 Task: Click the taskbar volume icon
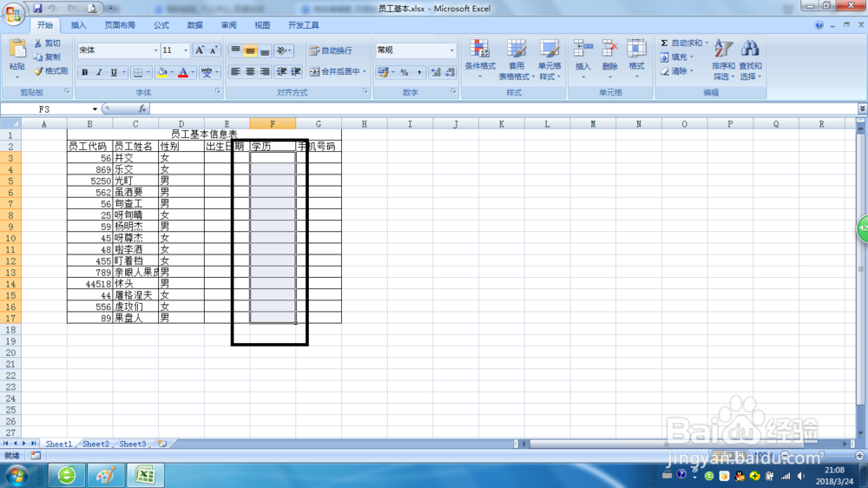[x=801, y=476]
